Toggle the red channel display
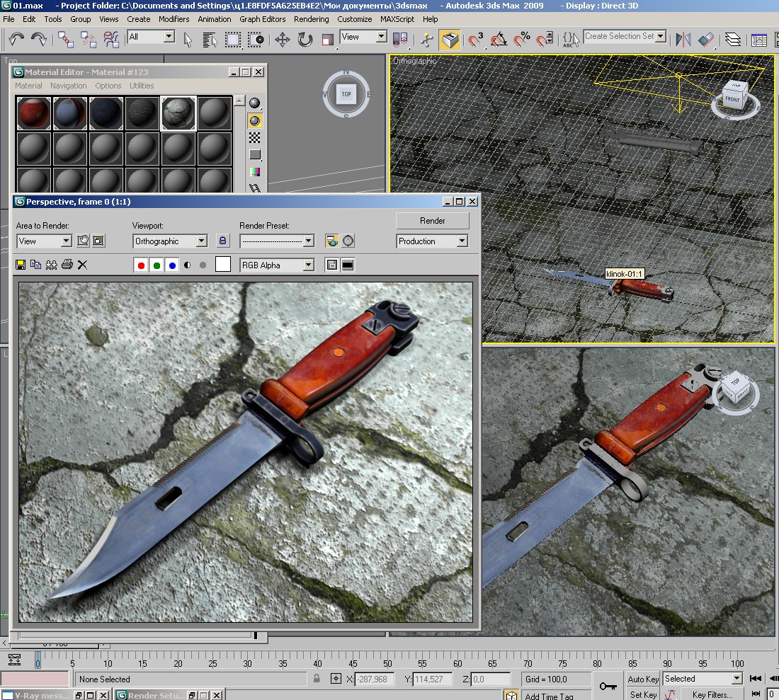Viewport: 779px width, 700px height. point(141,265)
